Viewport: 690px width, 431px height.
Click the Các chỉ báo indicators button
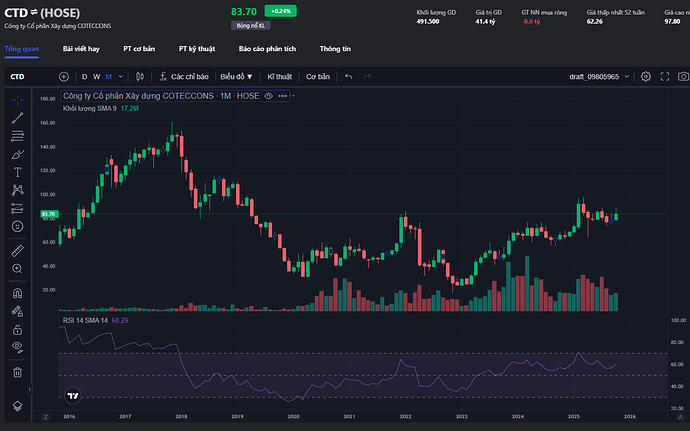click(184, 76)
